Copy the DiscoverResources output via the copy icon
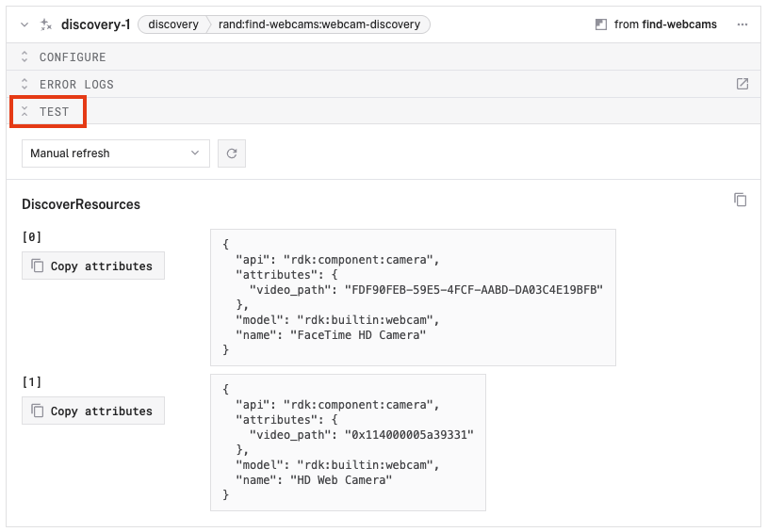The image size is (767, 532). [x=741, y=200]
